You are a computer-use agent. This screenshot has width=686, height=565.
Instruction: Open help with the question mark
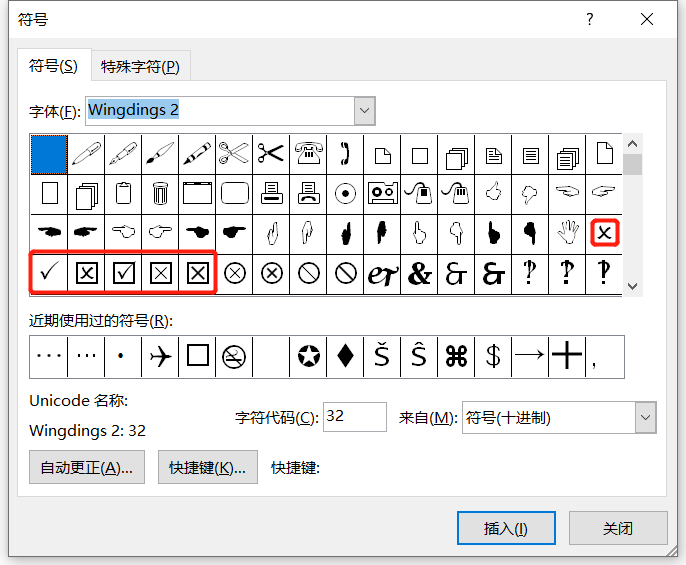590,19
